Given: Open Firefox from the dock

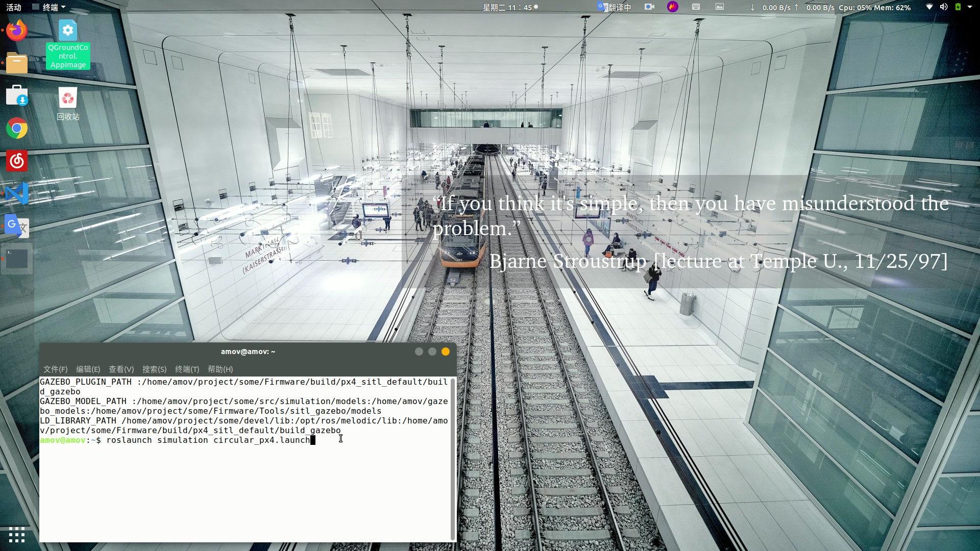Looking at the screenshot, I should click(17, 31).
